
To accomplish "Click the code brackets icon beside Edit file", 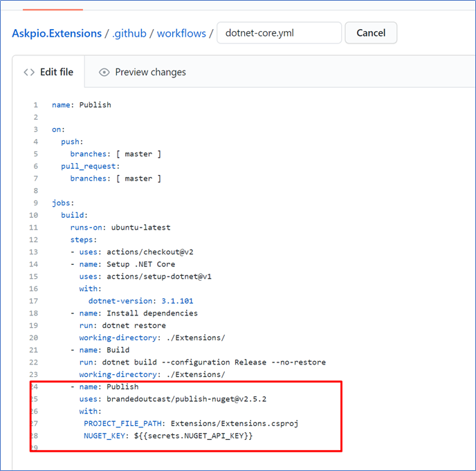I will pyautogui.click(x=29, y=72).
